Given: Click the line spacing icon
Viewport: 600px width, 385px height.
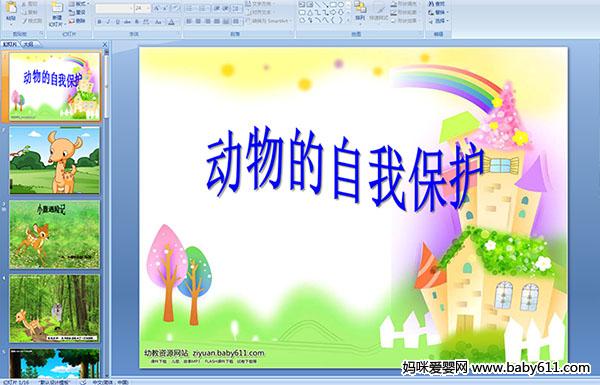Looking at the screenshot, I should pos(236,8).
